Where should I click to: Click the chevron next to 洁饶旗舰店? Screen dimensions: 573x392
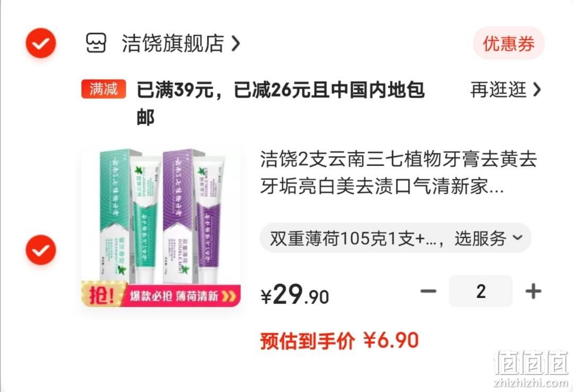[x=236, y=44]
